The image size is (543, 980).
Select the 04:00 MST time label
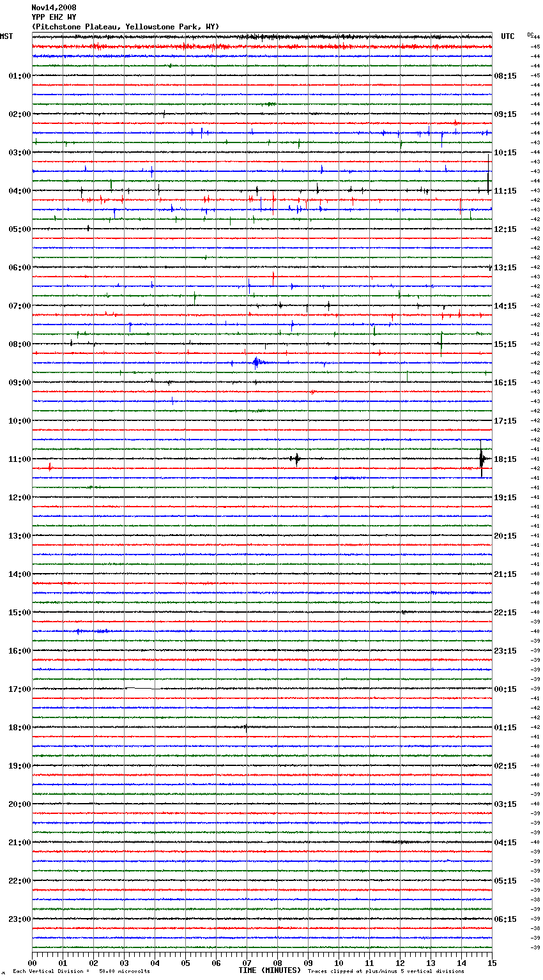click(x=20, y=191)
